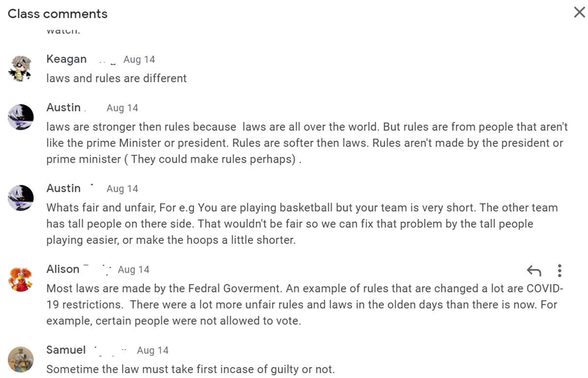Click Austin's avatar on the laws comment
Viewport: 588px width, 378px height.
(x=21, y=116)
